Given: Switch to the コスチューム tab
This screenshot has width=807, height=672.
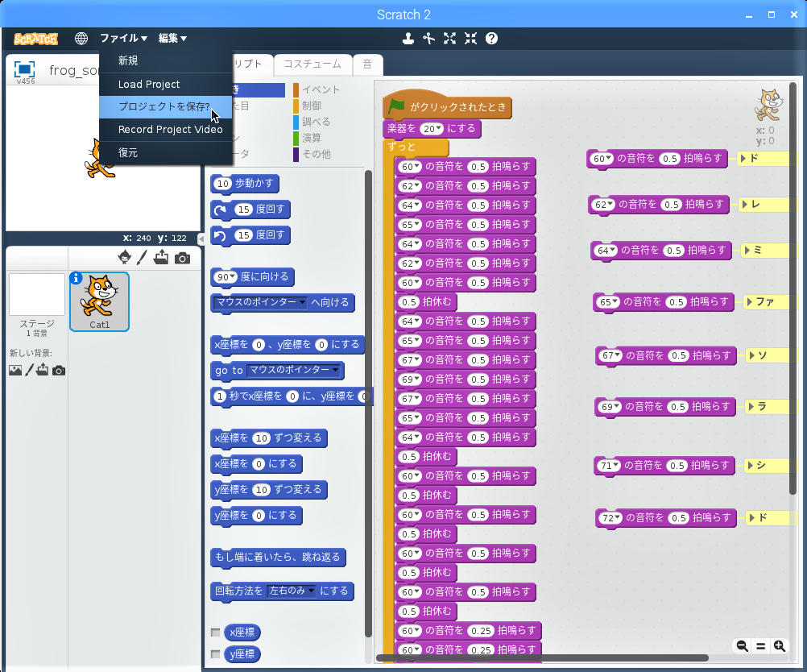Looking at the screenshot, I should (312, 64).
